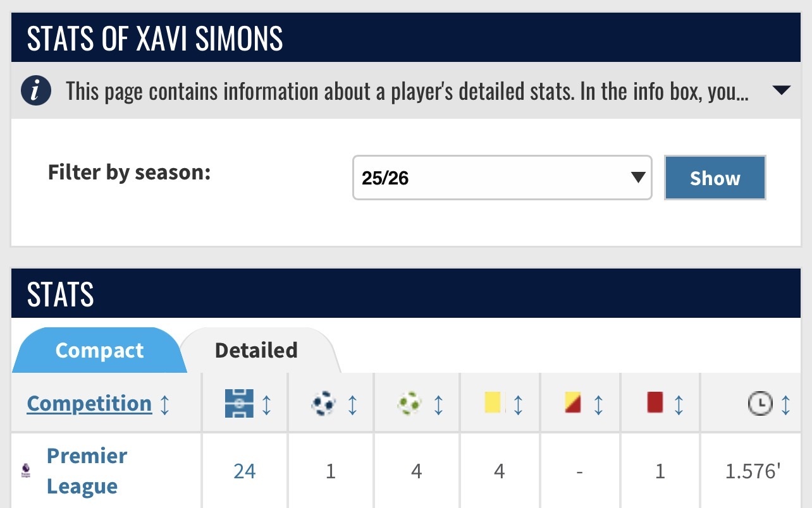
Task: Click the yellow card icon header
Action: (x=493, y=402)
